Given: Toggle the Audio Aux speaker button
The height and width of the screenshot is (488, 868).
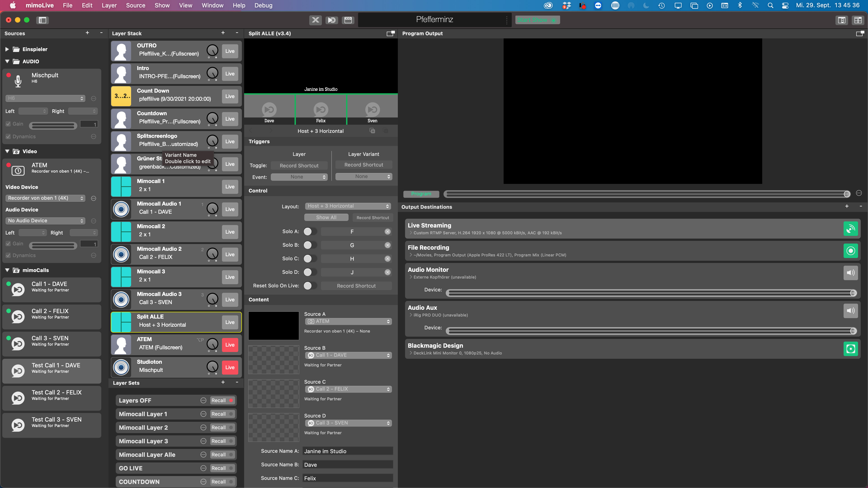Looking at the screenshot, I should pyautogui.click(x=850, y=311).
